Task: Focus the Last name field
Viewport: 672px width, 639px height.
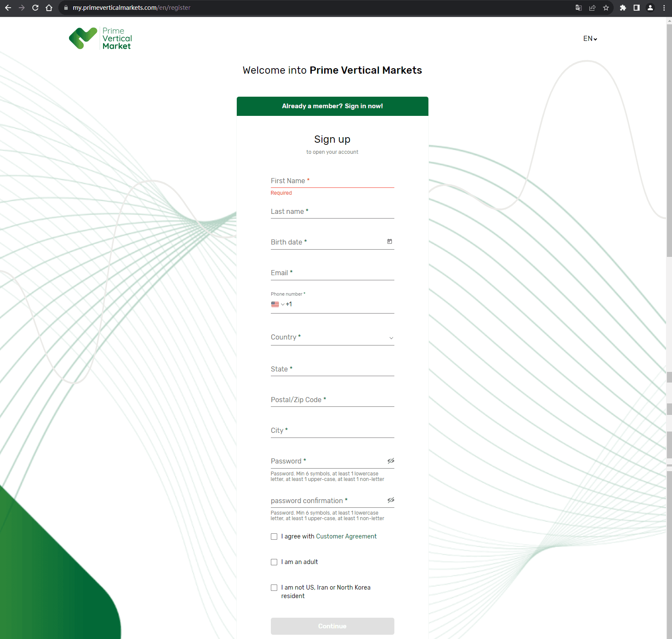Action: [333, 212]
